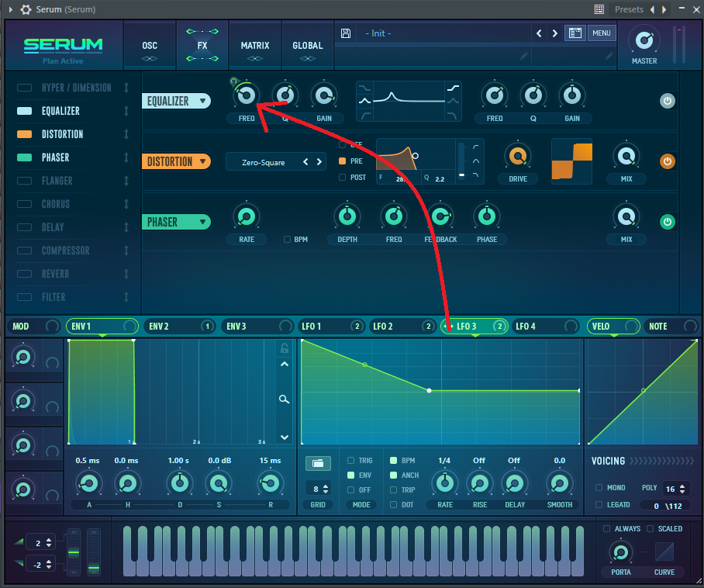Switch to the FX tab

(202, 45)
